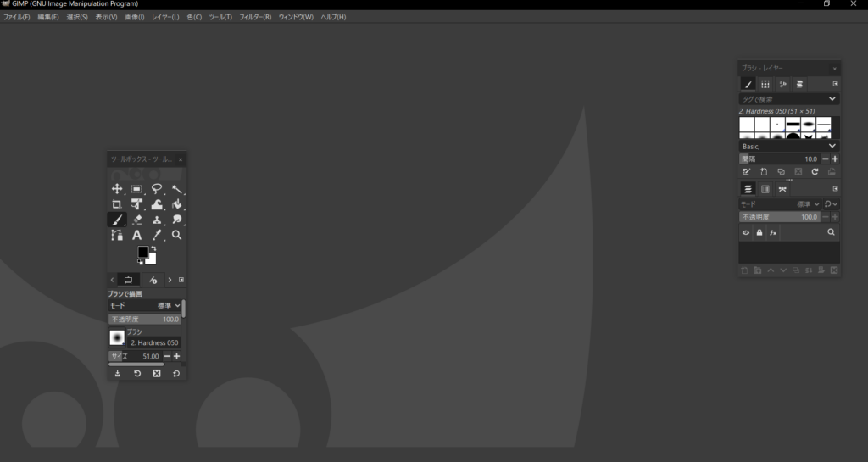Select the Unified Transform tool
The height and width of the screenshot is (462, 868).
136,204
